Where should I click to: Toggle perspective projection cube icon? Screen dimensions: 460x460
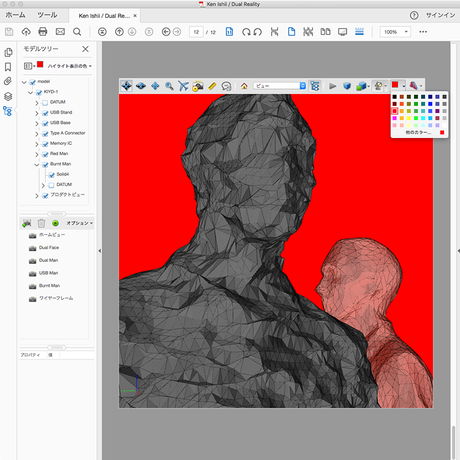click(x=347, y=86)
